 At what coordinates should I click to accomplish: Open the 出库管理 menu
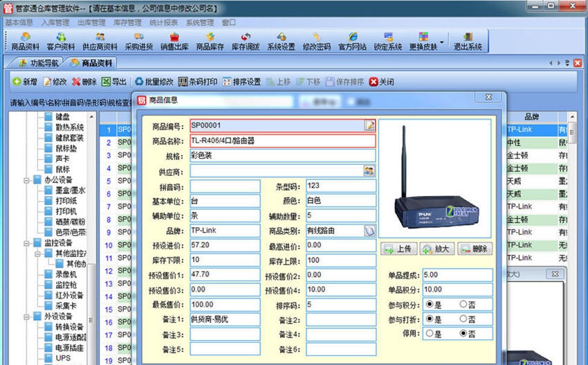[x=91, y=23]
